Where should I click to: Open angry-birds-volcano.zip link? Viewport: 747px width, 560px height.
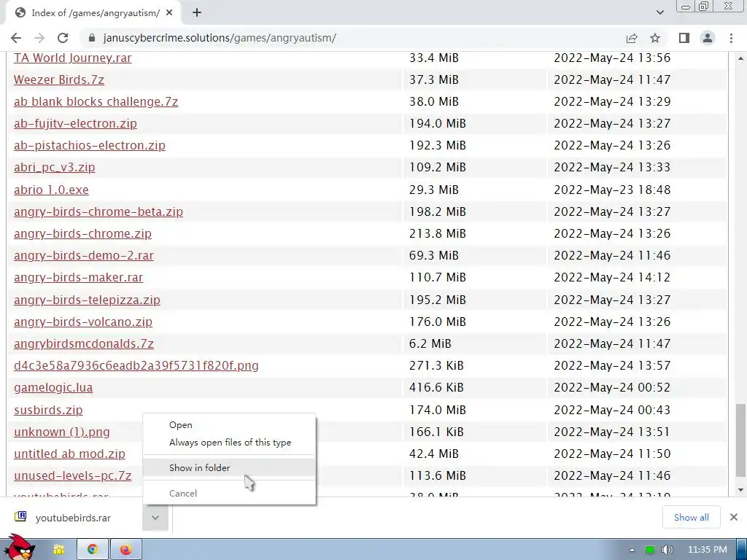pos(83,322)
